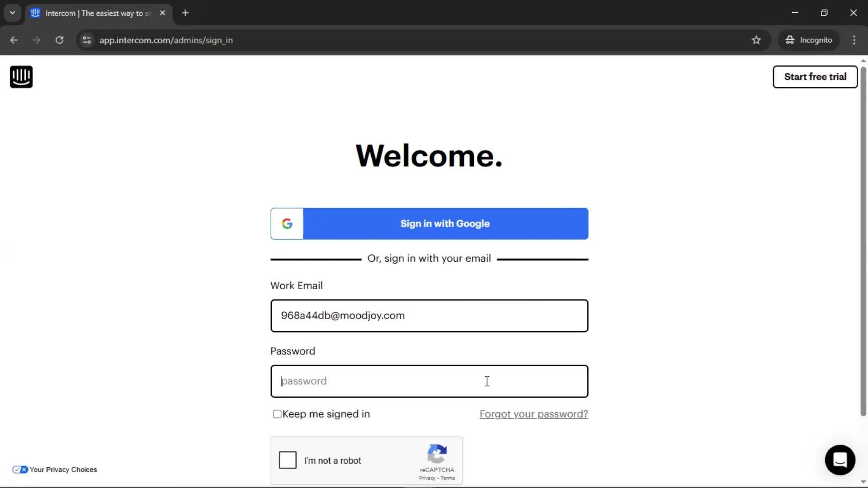
Task: Click the Password label
Action: click(292, 351)
